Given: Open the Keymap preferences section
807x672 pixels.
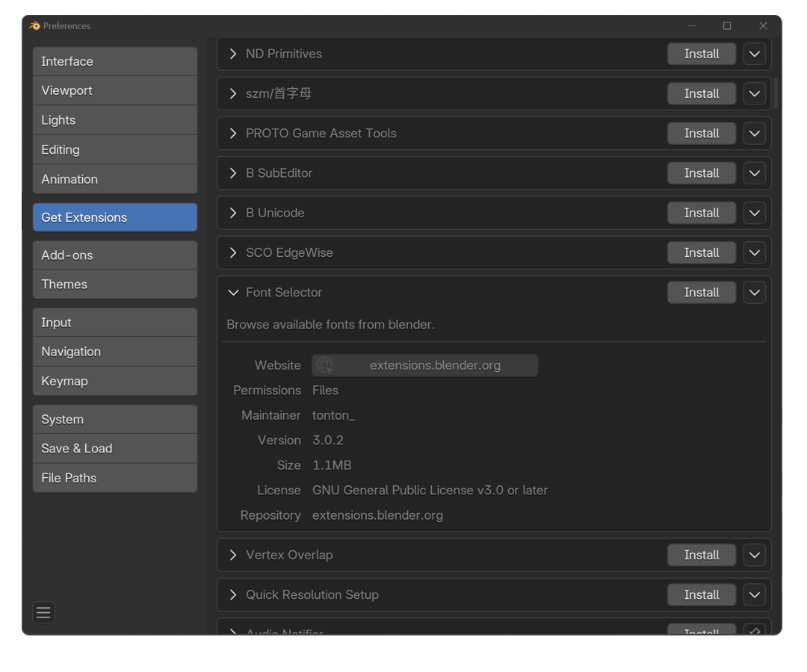Looking at the screenshot, I should pos(115,382).
